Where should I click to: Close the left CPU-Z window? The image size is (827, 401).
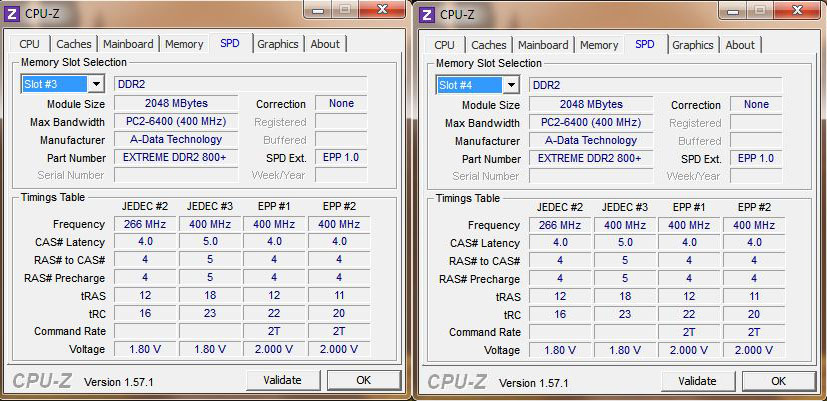383,9
